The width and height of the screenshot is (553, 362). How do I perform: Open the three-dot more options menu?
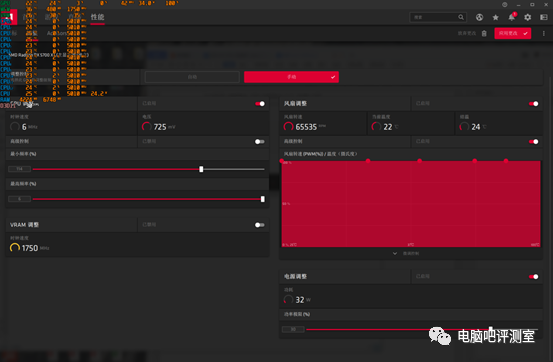point(543,33)
